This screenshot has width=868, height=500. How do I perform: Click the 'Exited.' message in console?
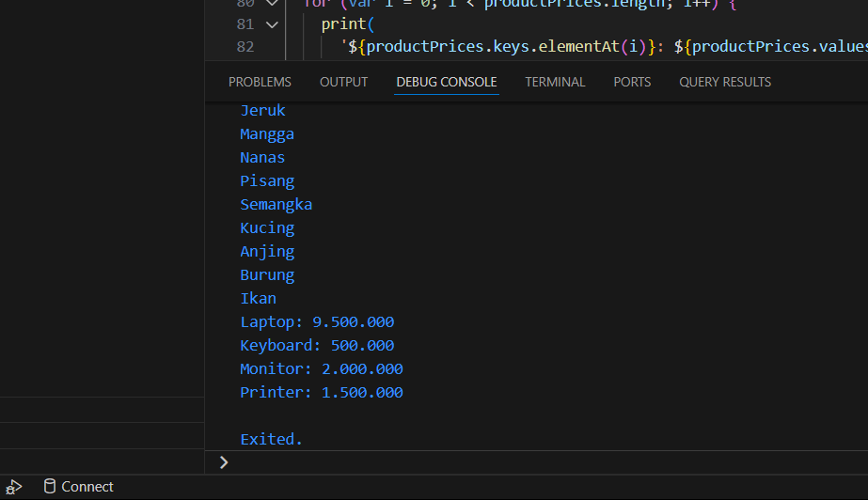(x=271, y=439)
